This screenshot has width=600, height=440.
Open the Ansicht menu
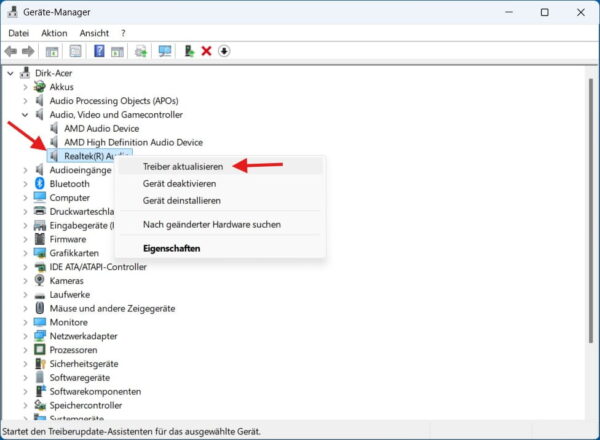(x=94, y=33)
